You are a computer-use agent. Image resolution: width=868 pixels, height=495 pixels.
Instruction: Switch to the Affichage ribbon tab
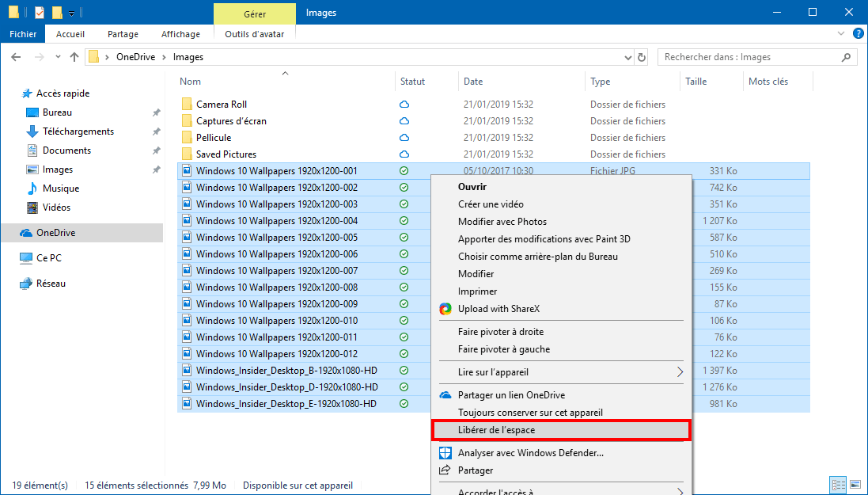point(180,34)
